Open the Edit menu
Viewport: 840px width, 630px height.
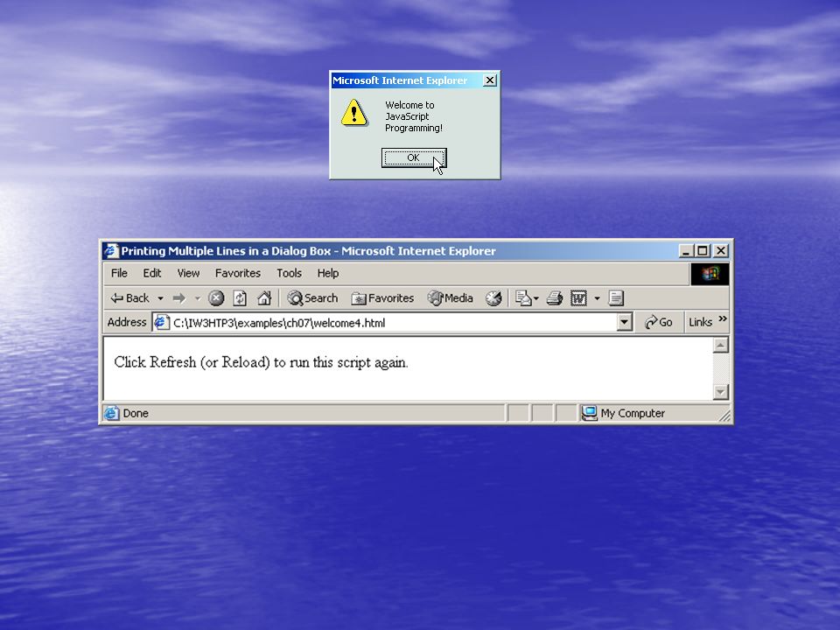coord(151,273)
